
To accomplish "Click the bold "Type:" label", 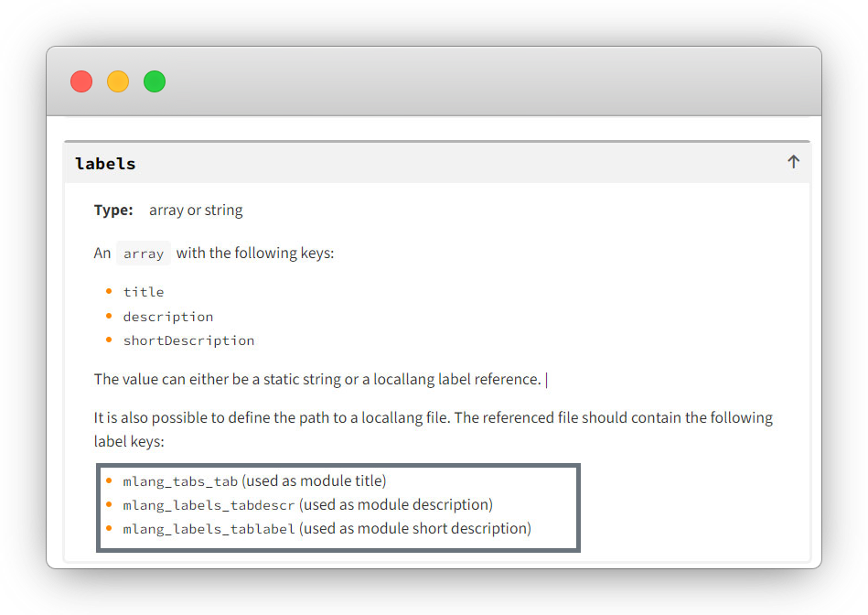I will [x=113, y=210].
